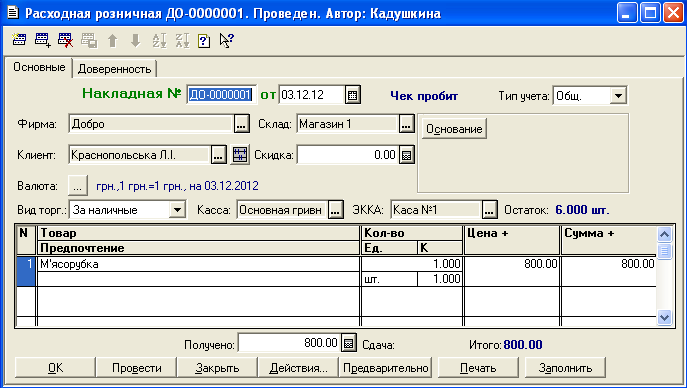Viewport: 687px width, 388px height.
Task: Click the new row toolbar icon
Action: pyautogui.click(x=19, y=40)
